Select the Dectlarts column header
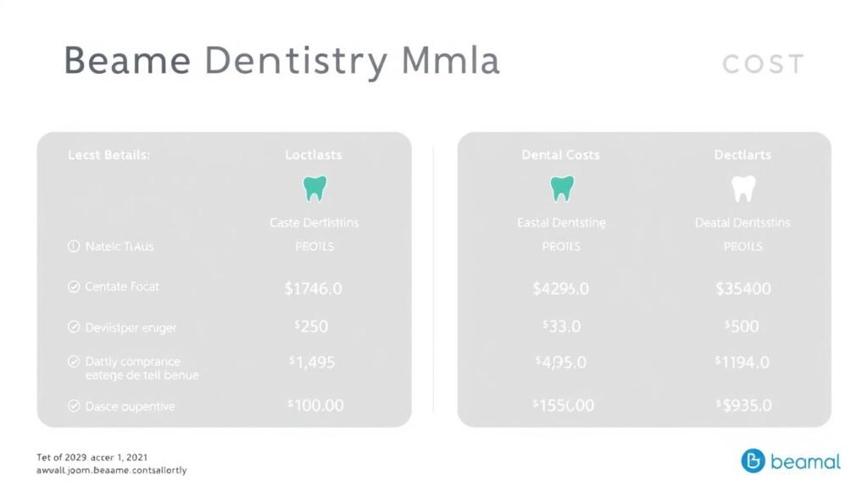The image size is (868, 496). (743, 154)
